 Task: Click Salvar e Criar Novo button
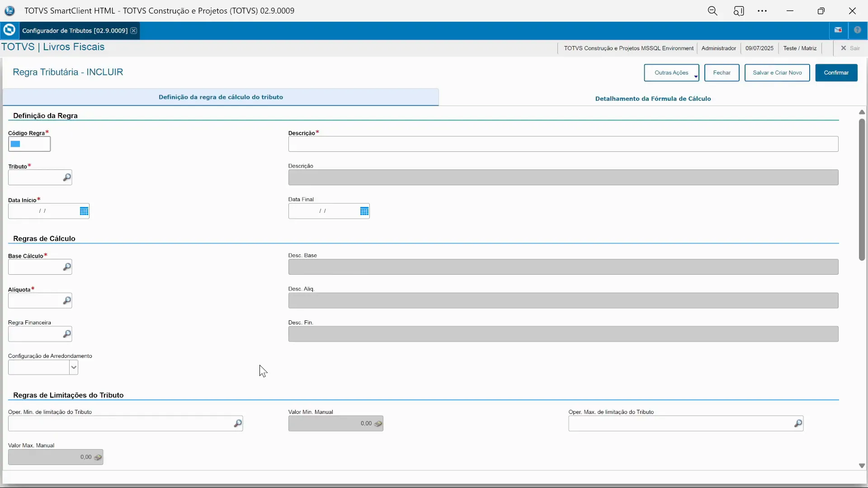[x=777, y=73]
